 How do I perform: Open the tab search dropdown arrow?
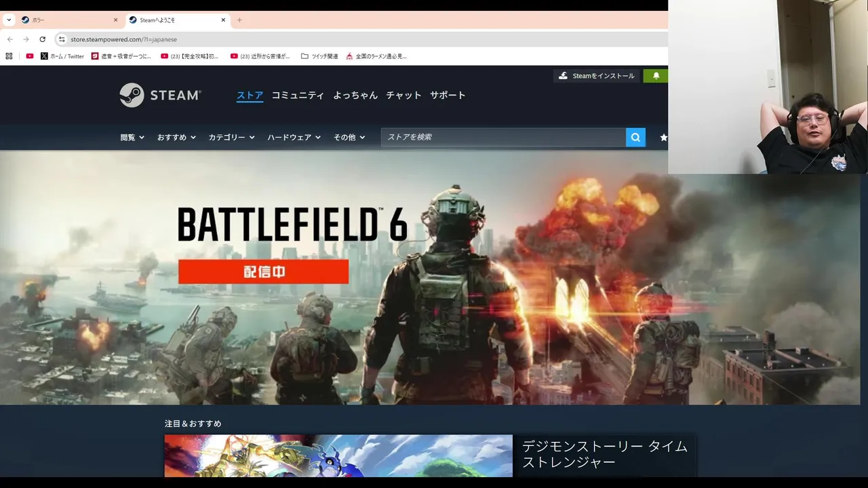[9, 20]
